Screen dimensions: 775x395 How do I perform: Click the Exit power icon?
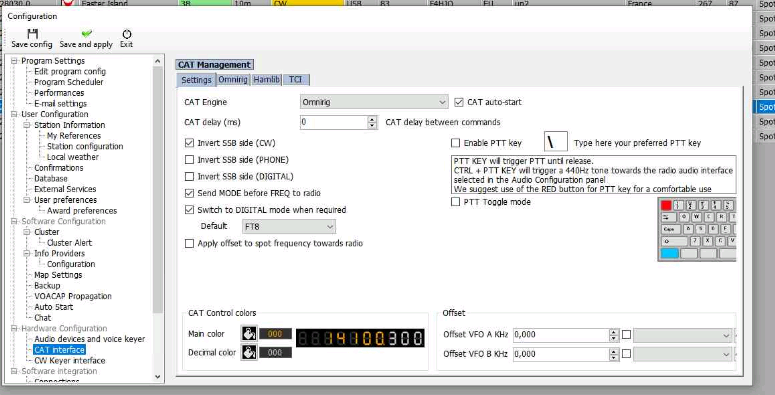127,34
